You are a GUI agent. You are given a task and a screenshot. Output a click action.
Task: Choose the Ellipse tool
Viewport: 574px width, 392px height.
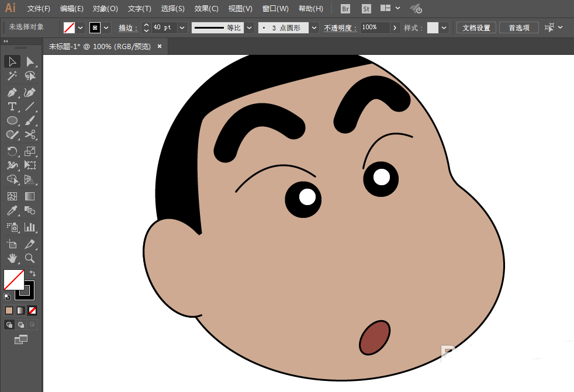tap(12, 120)
